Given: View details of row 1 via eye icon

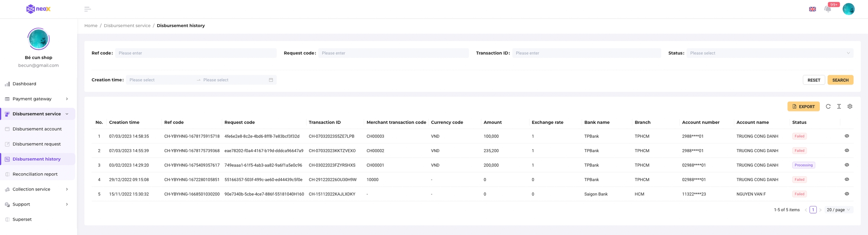Looking at the screenshot, I should click(x=847, y=136).
